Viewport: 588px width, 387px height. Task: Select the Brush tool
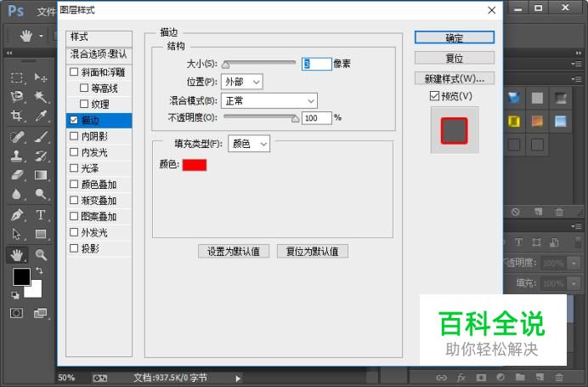[41, 137]
